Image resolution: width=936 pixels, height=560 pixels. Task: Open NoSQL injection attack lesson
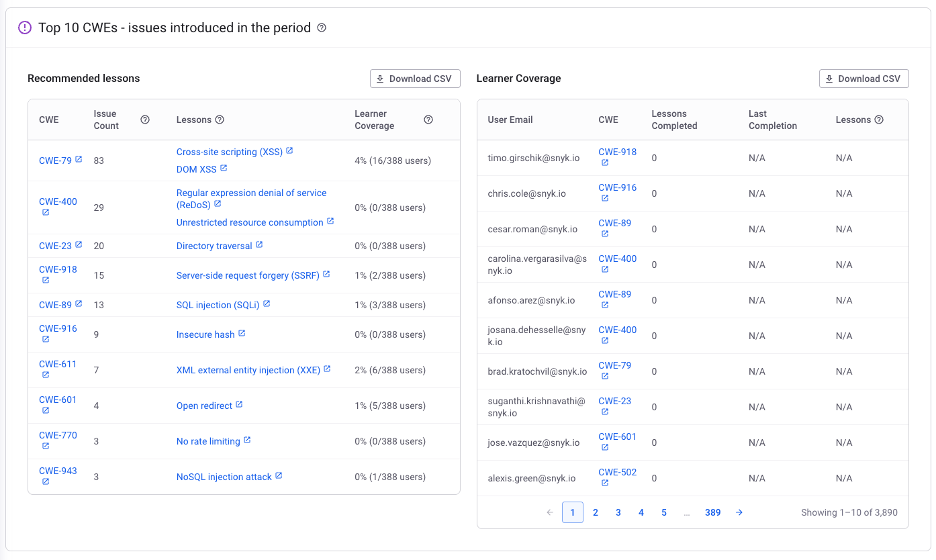tap(224, 477)
